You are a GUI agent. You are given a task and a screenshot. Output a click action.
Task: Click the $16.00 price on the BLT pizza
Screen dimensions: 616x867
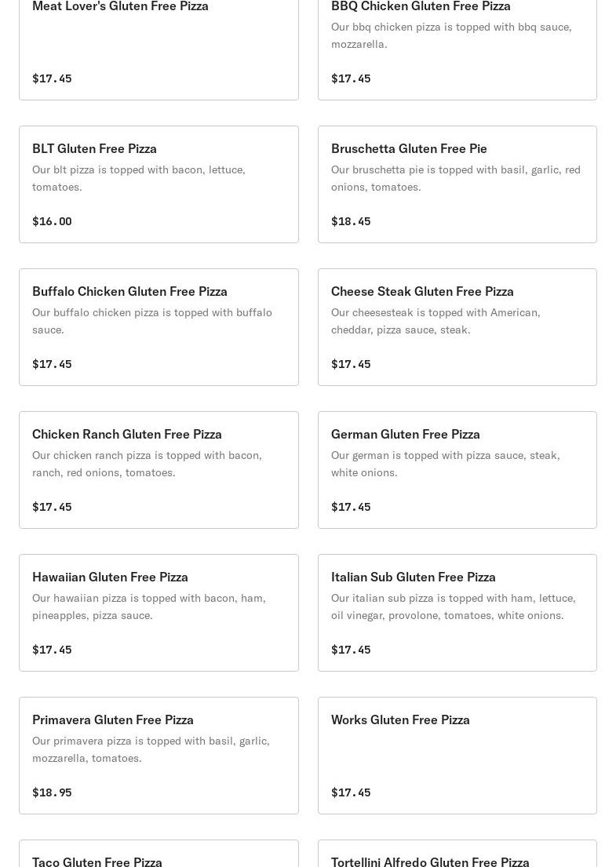[52, 221]
